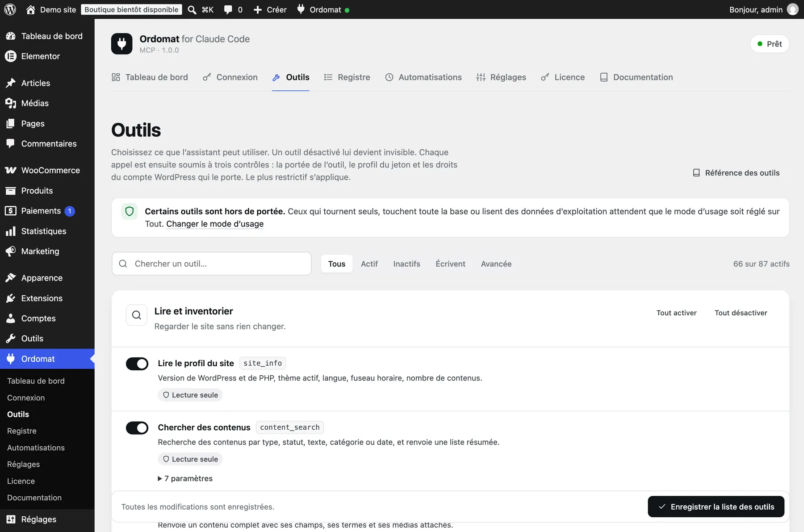Click the content_search code tag
Image resolution: width=804 pixels, height=532 pixels.
click(290, 427)
